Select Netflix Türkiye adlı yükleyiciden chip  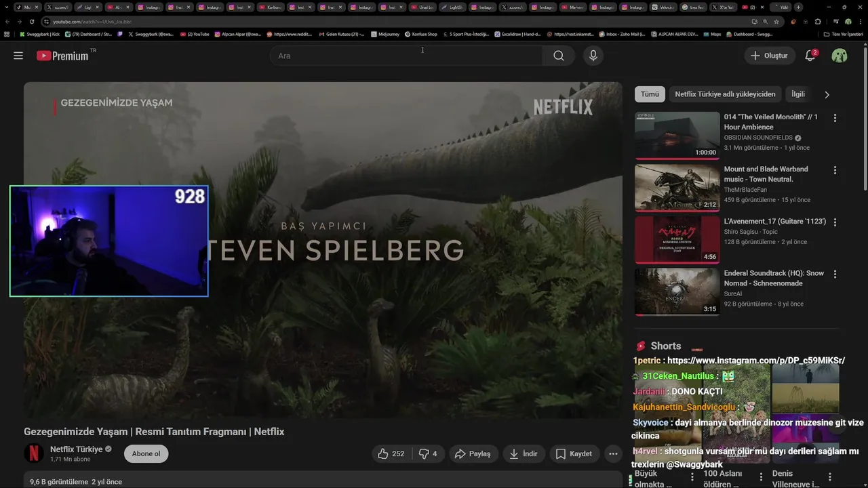tap(725, 94)
